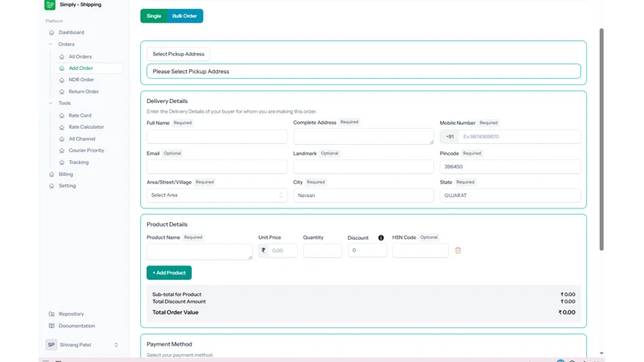Click the Add Order sidebar icon
The height and width of the screenshot is (362, 644).
coord(62,68)
